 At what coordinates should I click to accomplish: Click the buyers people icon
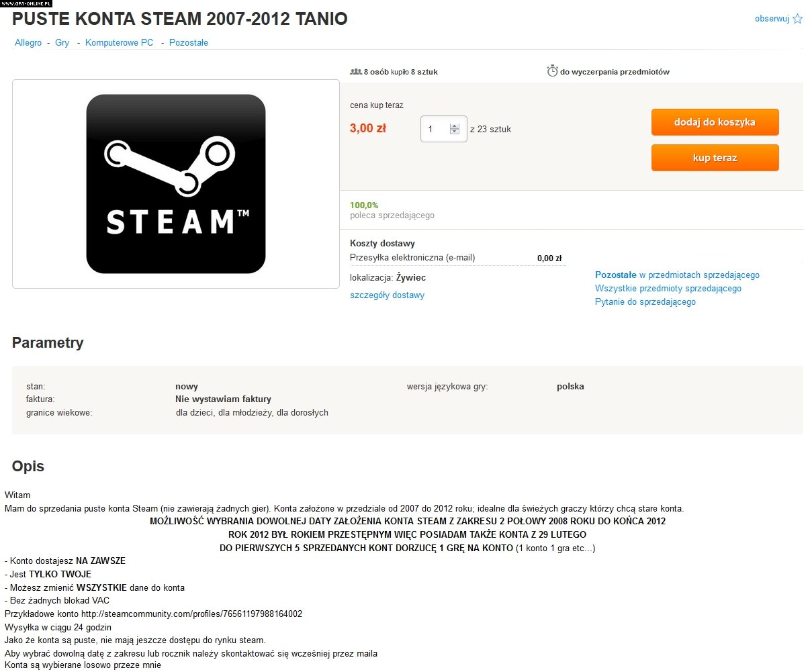356,71
